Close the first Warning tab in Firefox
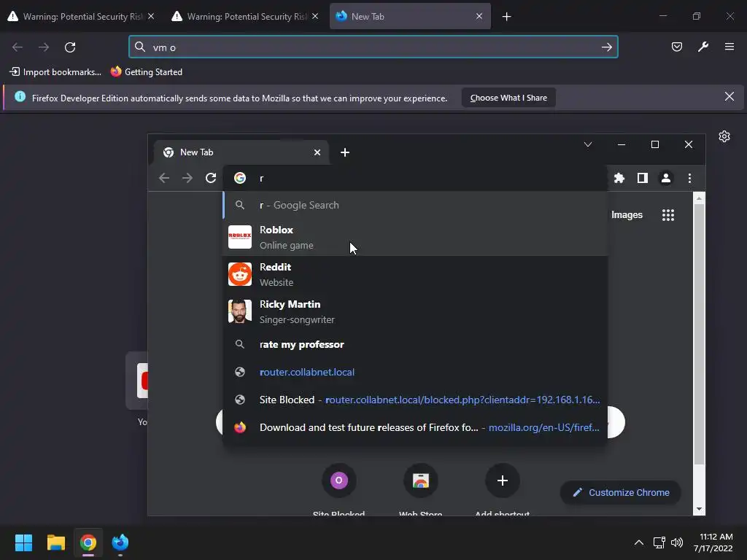Viewport: 747px width, 560px height. pos(151,16)
